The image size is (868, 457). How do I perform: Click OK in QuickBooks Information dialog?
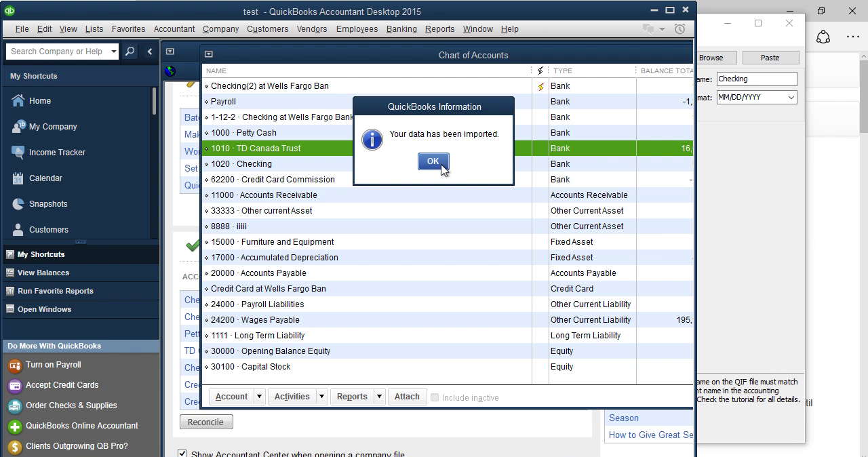(433, 161)
